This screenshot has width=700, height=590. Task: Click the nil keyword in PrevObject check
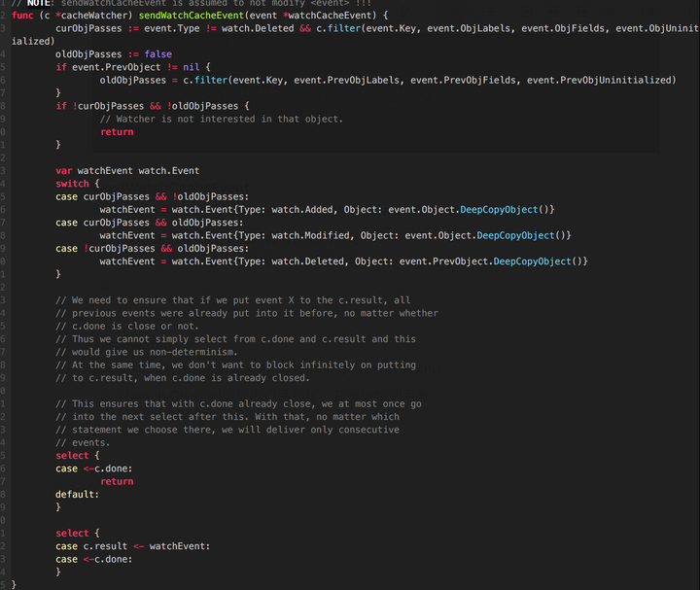pos(192,67)
